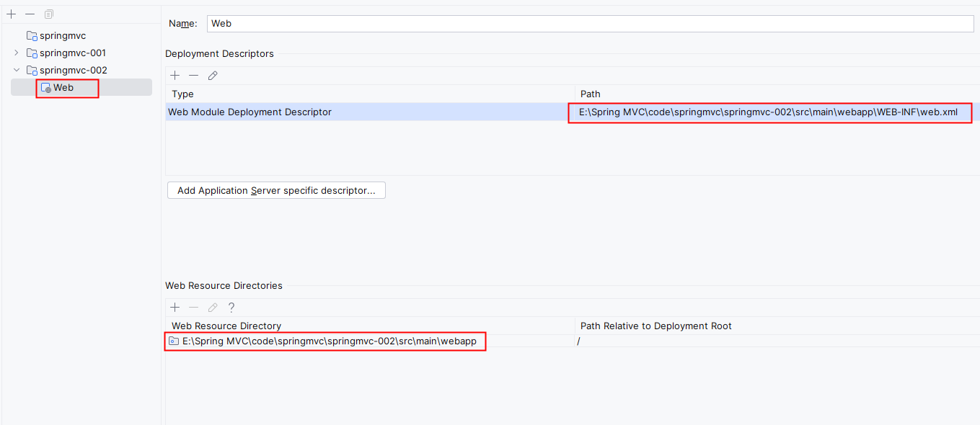This screenshot has height=425, width=980.
Task: Remove the selected web resource directory
Action: point(193,308)
